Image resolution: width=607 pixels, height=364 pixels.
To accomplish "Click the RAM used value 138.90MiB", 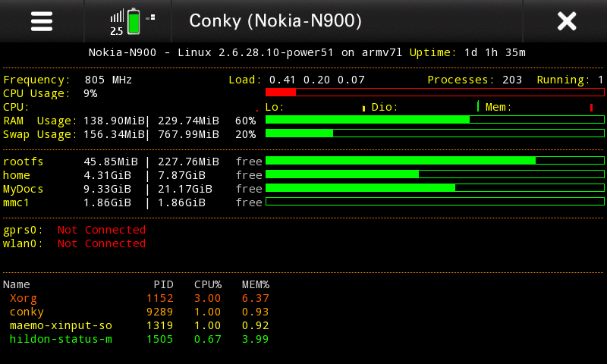I will click(115, 121).
